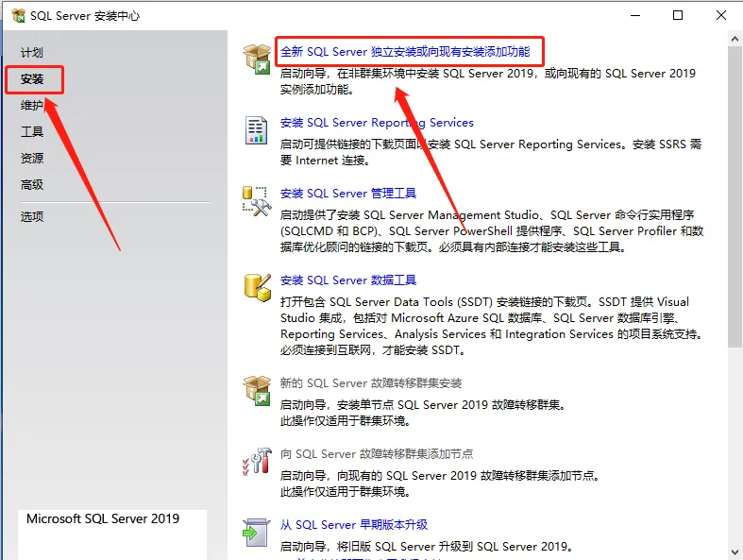Click the scrollbar up arrow

(735, 39)
